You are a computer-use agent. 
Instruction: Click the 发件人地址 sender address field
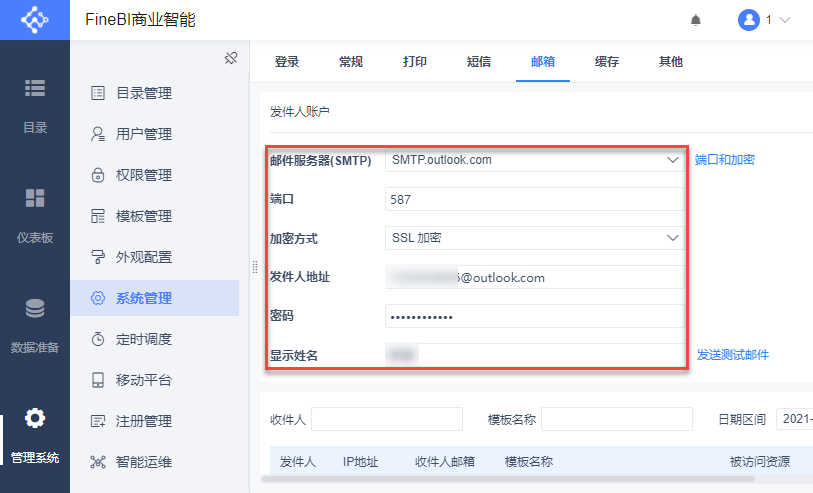point(535,277)
